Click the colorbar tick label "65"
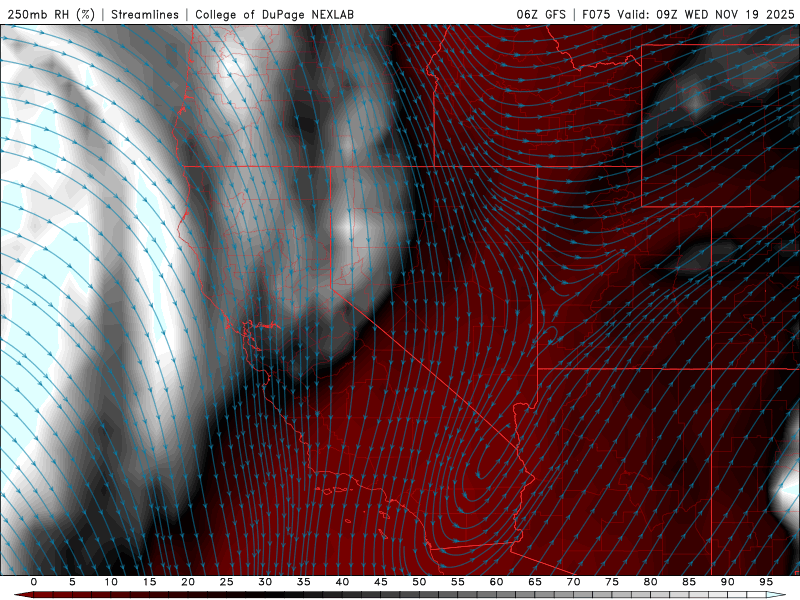Viewport: 800px width, 600px height. pos(535,582)
